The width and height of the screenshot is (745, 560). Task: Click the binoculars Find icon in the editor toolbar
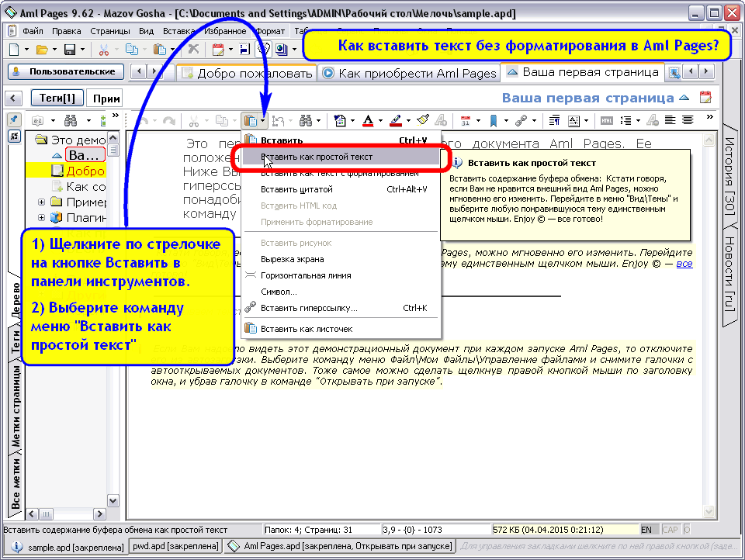coord(306,121)
